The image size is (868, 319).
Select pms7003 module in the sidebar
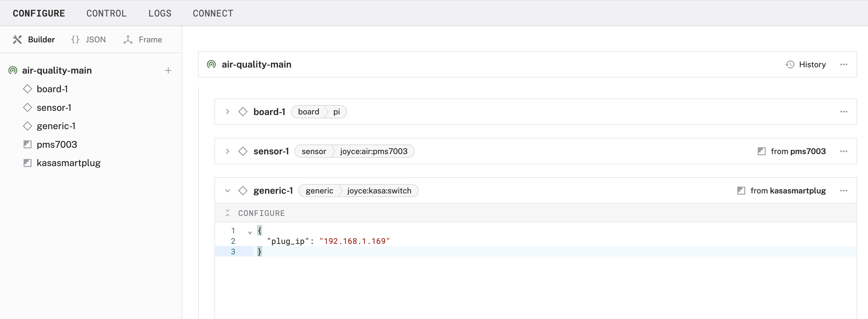coord(57,144)
